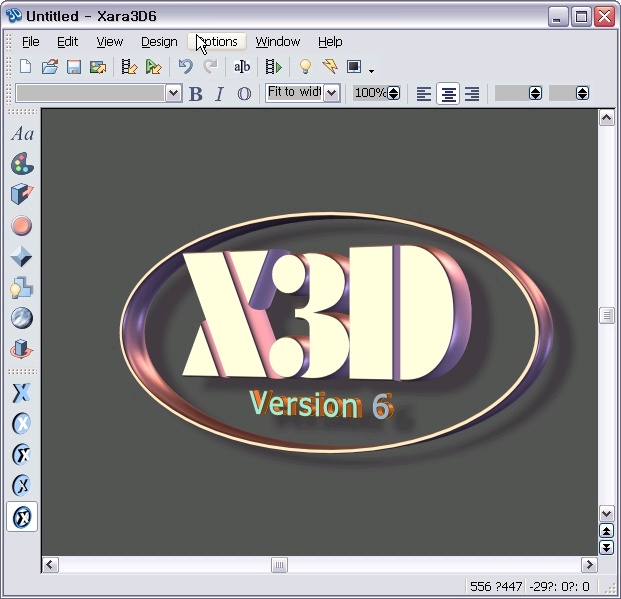This screenshot has height=599, width=621.
Task: Undo the last action
Action: point(185,67)
